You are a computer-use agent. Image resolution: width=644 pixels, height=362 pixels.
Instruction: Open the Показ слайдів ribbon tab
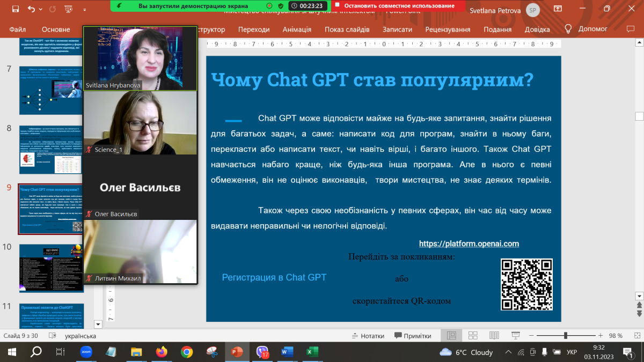(x=347, y=29)
